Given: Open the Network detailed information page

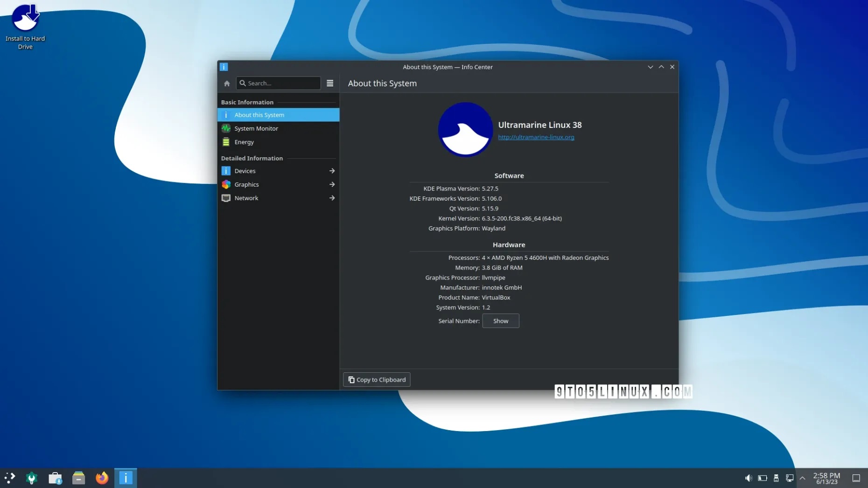Looking at the screenshot, I should coord(245,198).
